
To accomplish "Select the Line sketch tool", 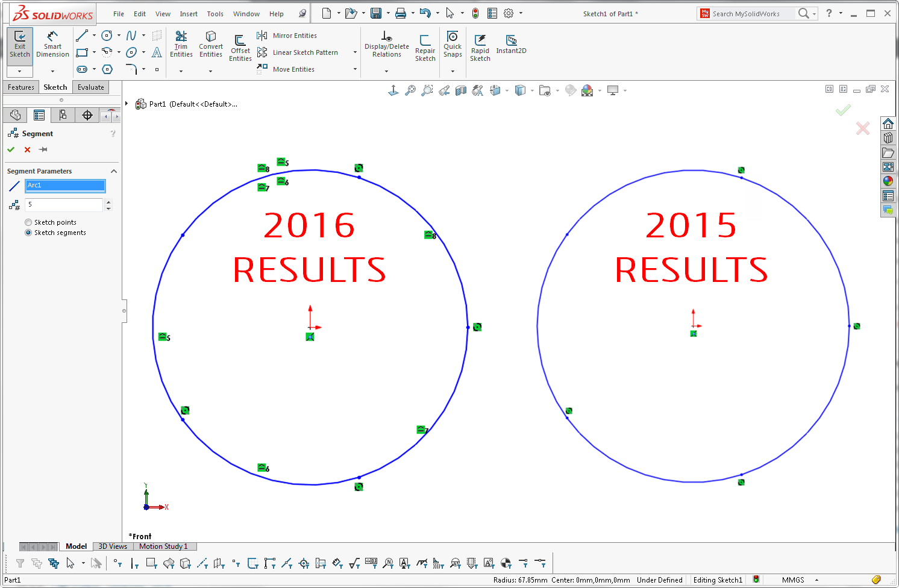I will pyautogui.click(x=81, y=35).
